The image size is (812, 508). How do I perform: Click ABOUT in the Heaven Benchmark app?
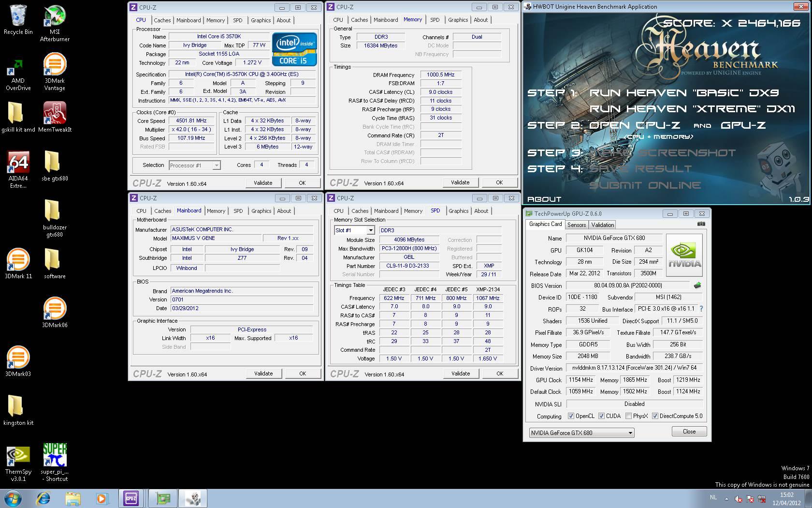pos(544,199)
